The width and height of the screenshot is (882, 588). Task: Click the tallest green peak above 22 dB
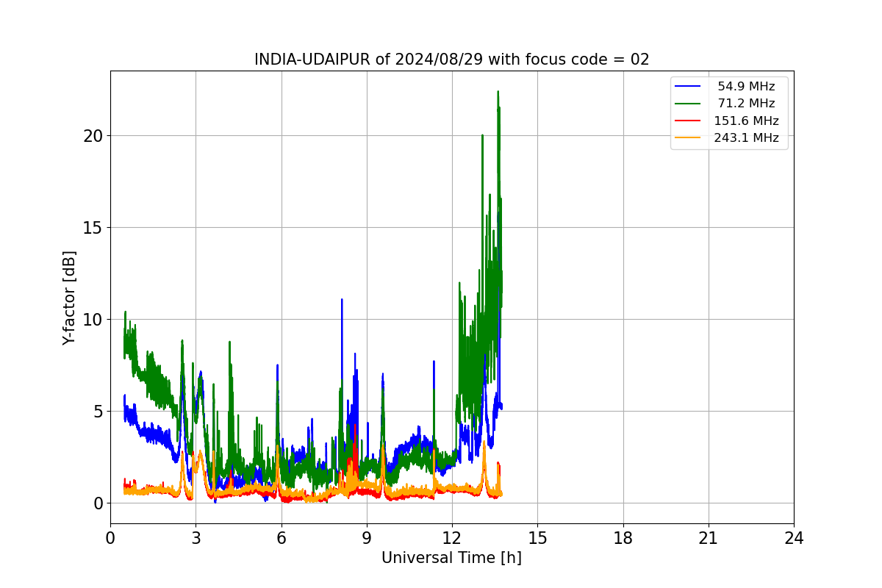coord(498,93)
